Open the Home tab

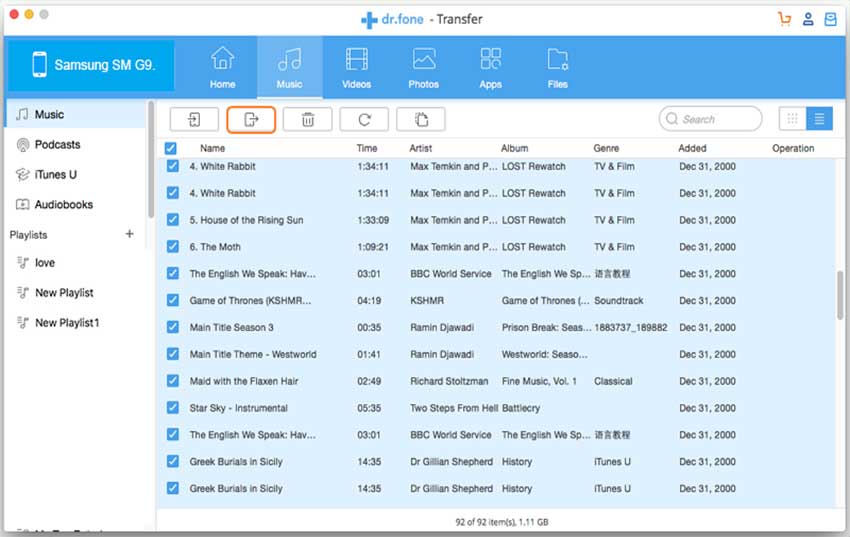[x=222, y=68]
